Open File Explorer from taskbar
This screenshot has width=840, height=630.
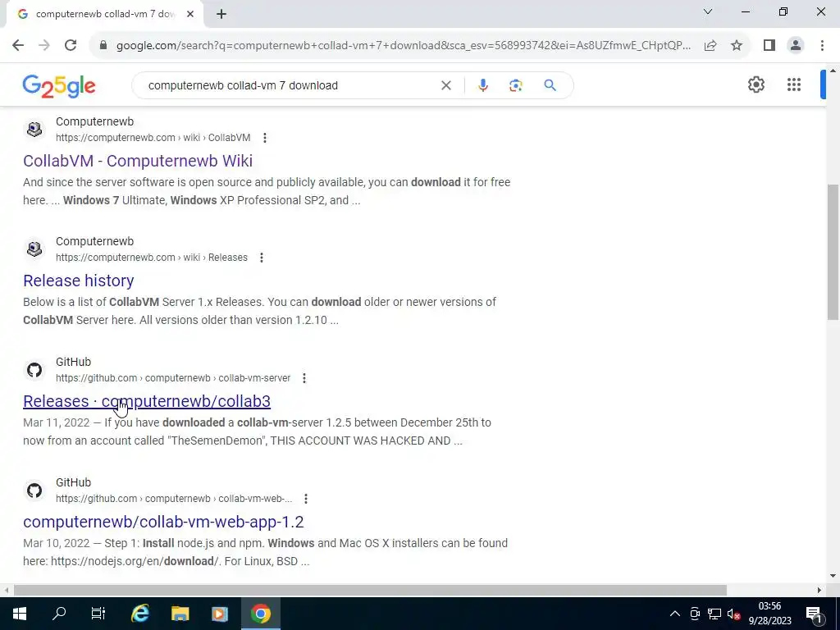180,614
